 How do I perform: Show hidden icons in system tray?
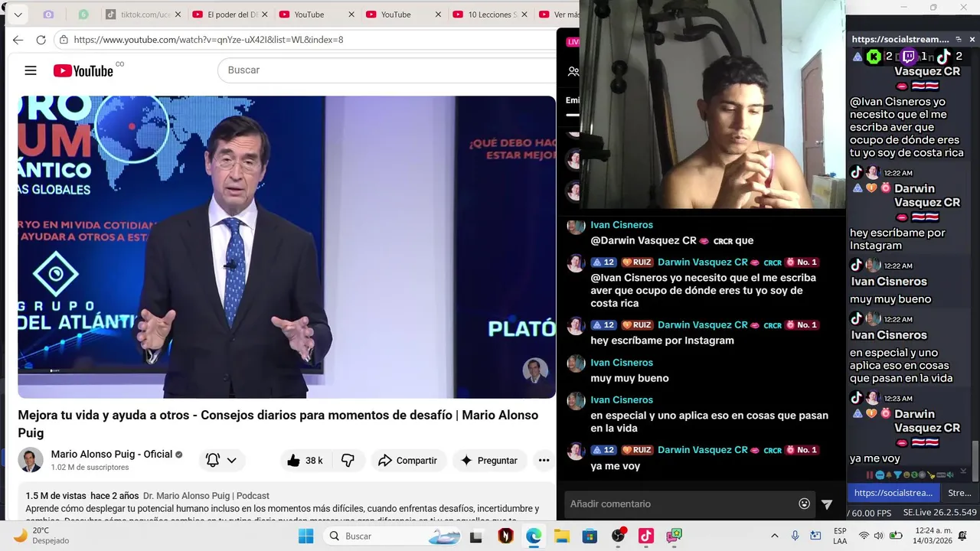coord(774,536)
